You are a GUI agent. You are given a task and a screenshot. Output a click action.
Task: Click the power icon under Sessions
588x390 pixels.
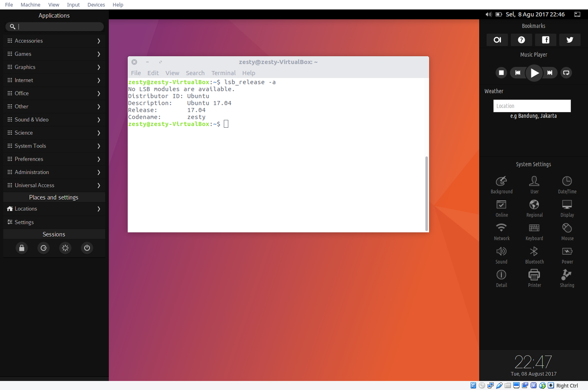tap(87, 248)
